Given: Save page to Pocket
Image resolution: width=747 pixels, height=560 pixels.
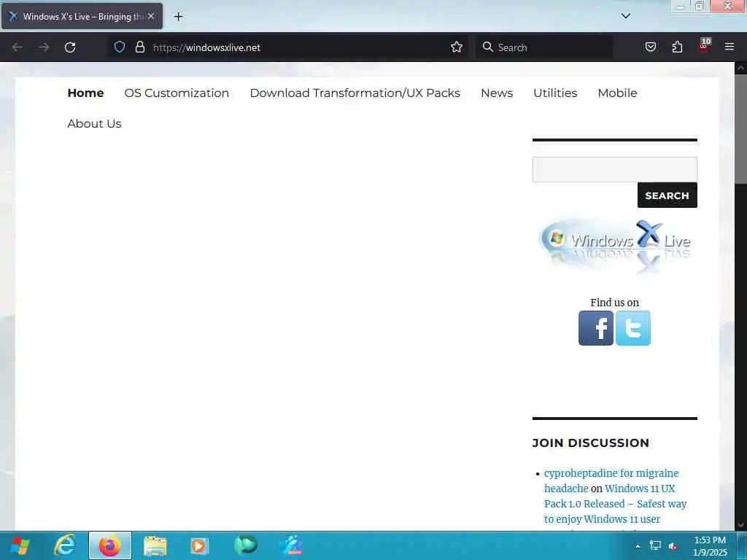Looking at the screenshot, I should [650, 47].
